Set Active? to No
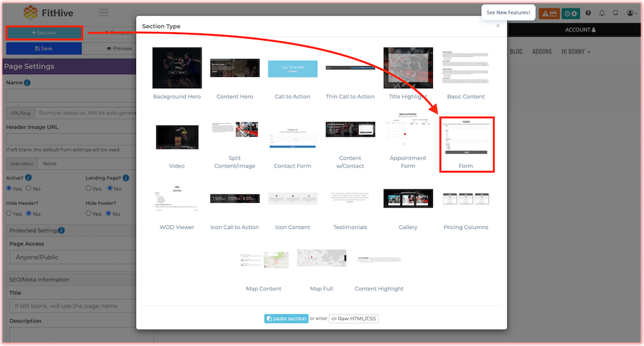 (x=29, y=188)
